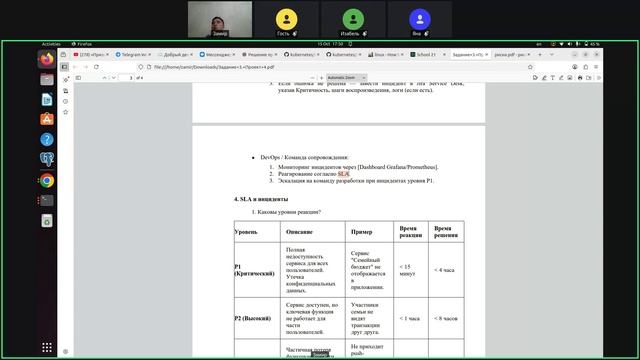Select the PDF text annotation tool
Image resolution: width=640 pixels, height=360 pixels.
[552, 78]
